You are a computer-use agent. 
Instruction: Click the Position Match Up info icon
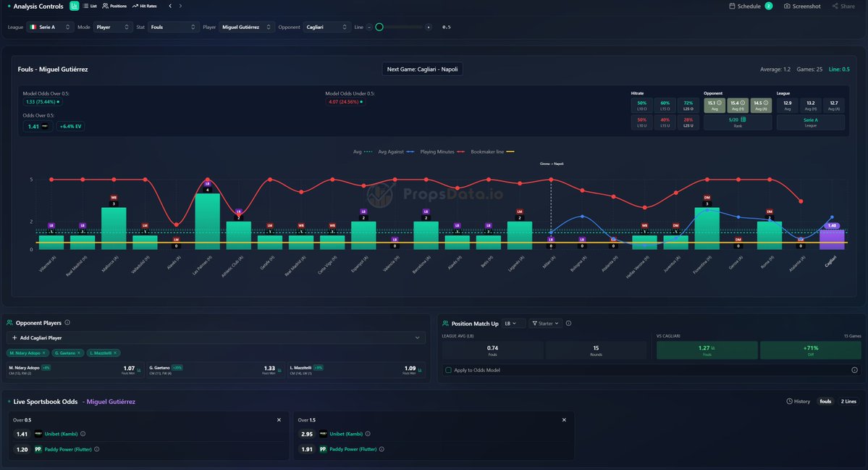pyautogui.click(x=568, y=323)
